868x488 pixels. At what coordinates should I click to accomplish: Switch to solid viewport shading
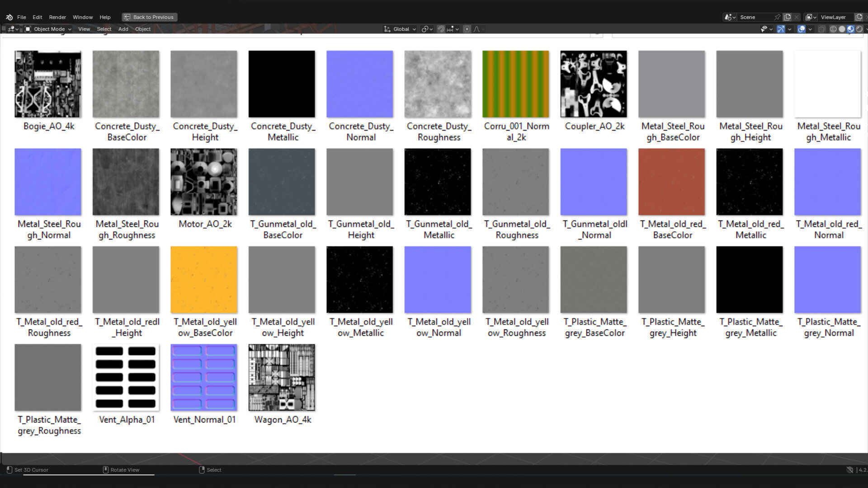tap(842, 29)
